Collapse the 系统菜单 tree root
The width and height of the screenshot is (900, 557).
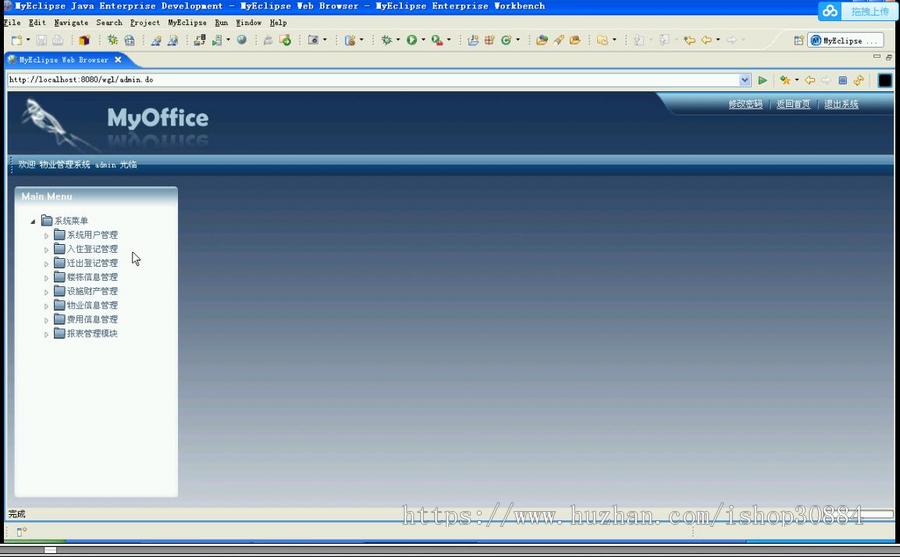[x=33, y=221]
